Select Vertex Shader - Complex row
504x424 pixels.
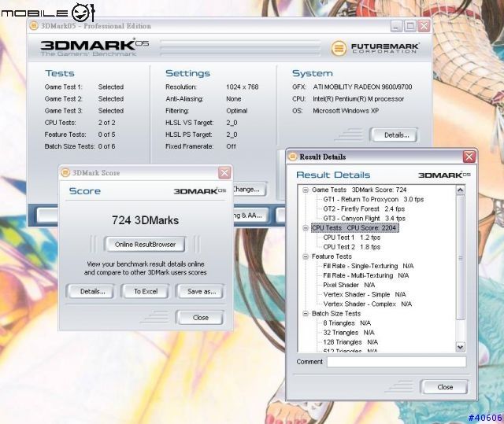pos(368,304)
